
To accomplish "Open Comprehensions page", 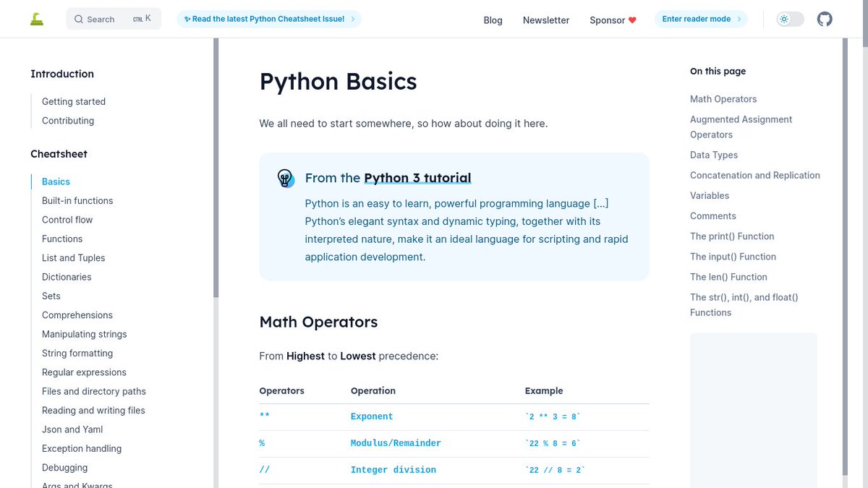I will (77, 315).
